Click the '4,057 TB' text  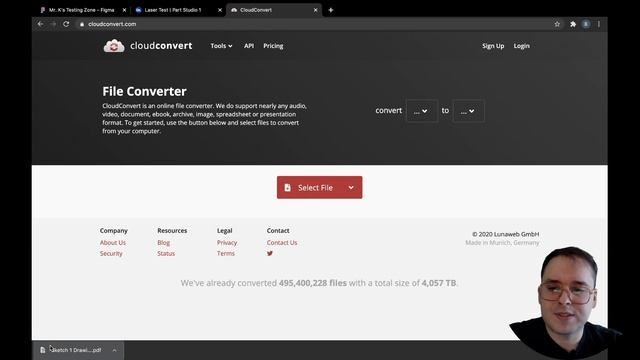pyautogui.click(x=439, y=283)
